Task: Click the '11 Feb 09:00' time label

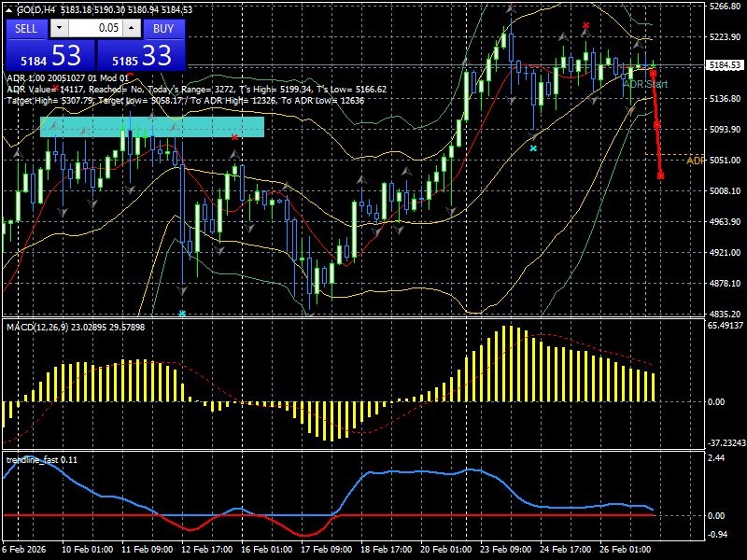Action: tap(148, 550)
